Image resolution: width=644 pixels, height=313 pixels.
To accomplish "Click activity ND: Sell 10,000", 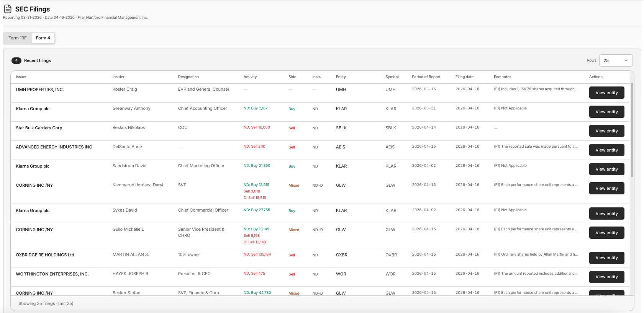I will click(x=257, y=127).
